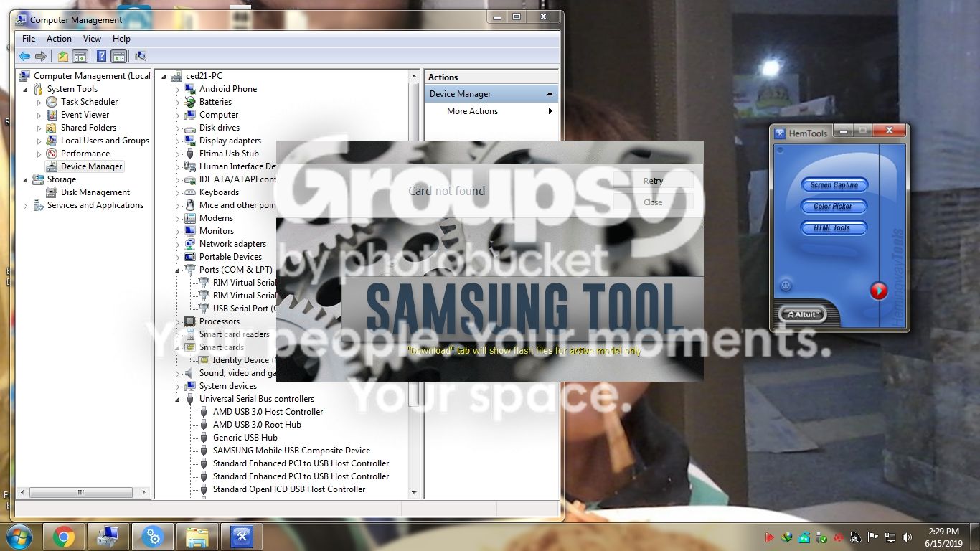
Task: Open Windows Explorer folder from taskbar
Action: [x=197, y=537]
